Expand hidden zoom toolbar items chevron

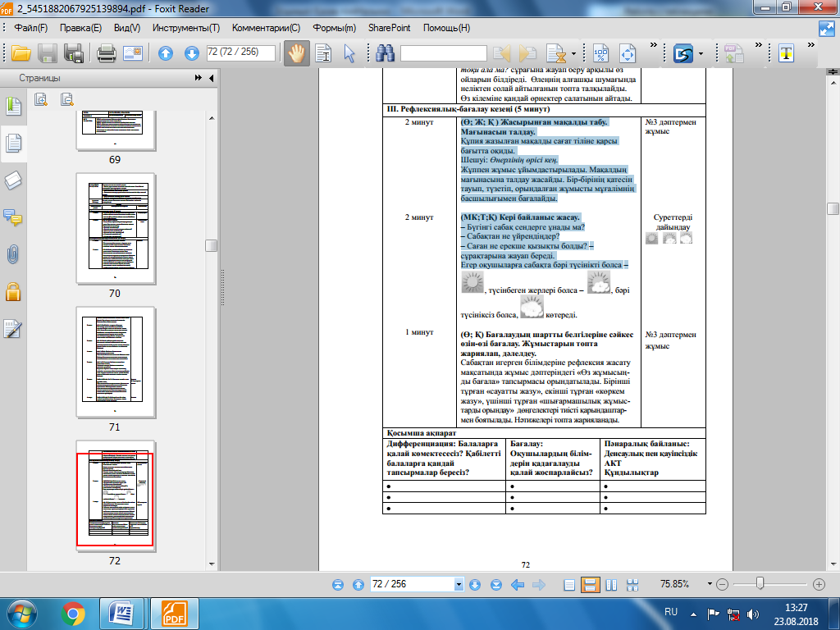[653, 45]
